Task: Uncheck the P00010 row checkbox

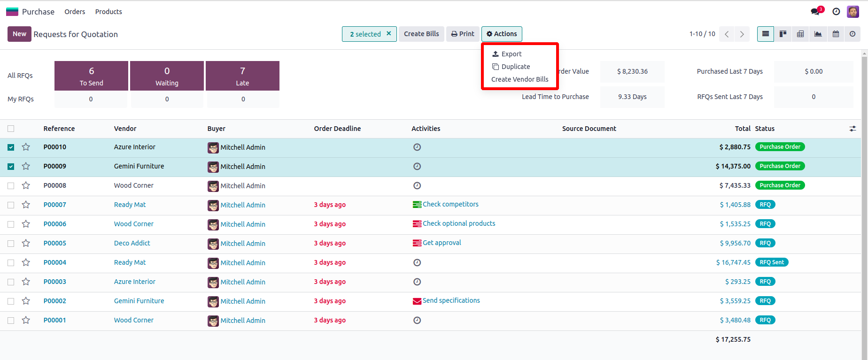Action: click(11, 147)
